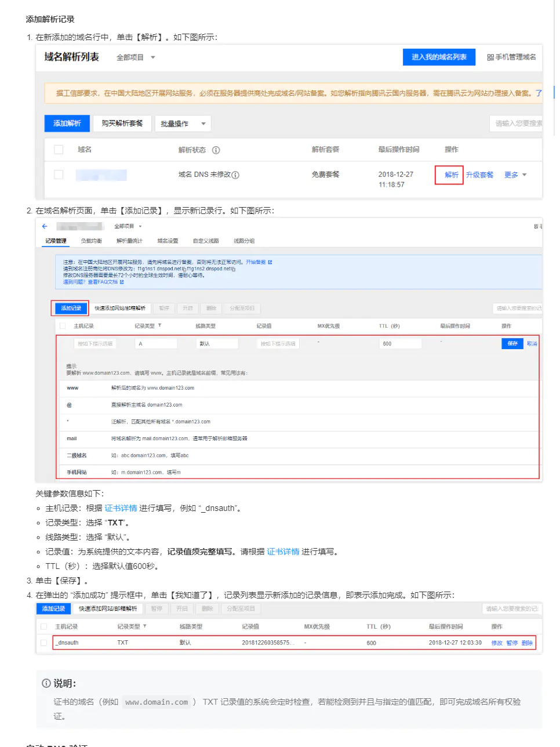Click the filter icon beside 记录类型 above the A record row
This screenshot has height=747, width=560.
(159, 326)
